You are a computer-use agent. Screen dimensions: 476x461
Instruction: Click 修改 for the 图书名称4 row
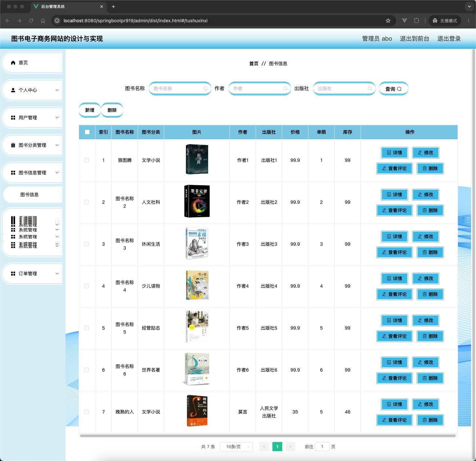pos(426,279)
